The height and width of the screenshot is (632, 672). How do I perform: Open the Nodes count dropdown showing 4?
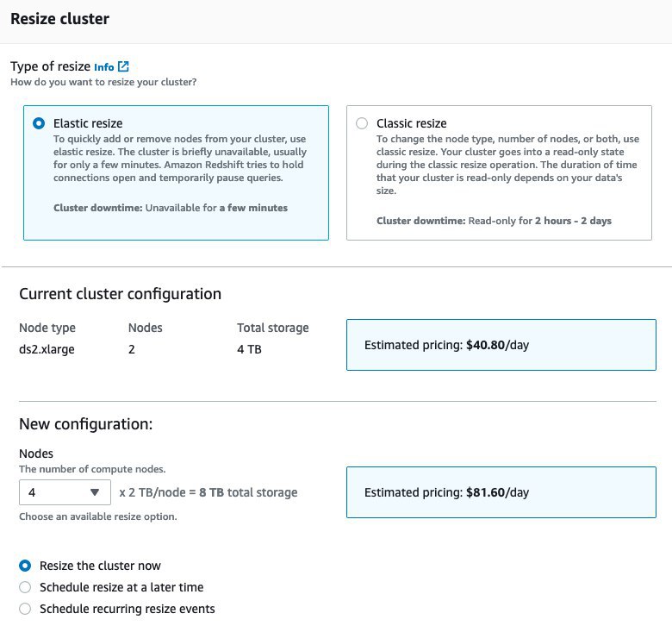[x=65, y=492]
